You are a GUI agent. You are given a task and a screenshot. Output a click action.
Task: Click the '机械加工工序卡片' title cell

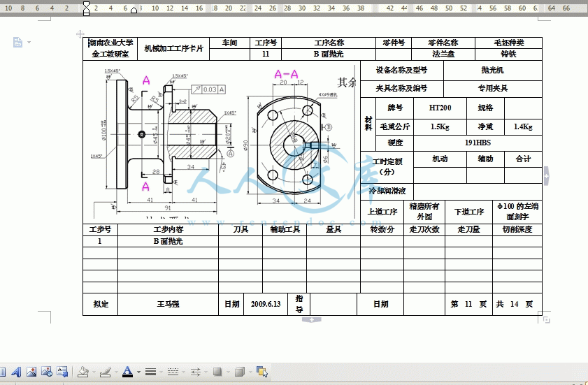pyautogui.click(x=173, y=49)
